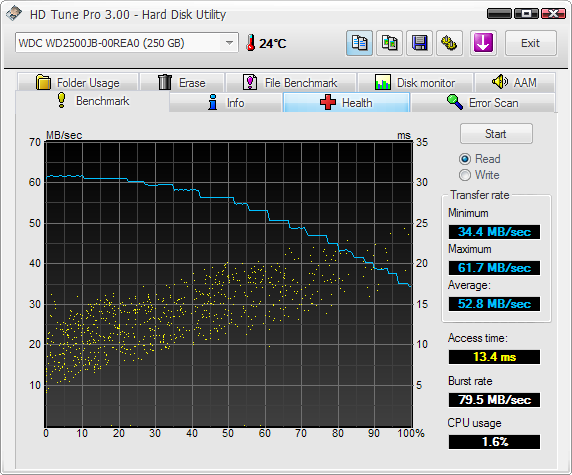Expand the drive selection dropdown arrow
Screen dimensions: 572x475
click(x=229, y=43)
